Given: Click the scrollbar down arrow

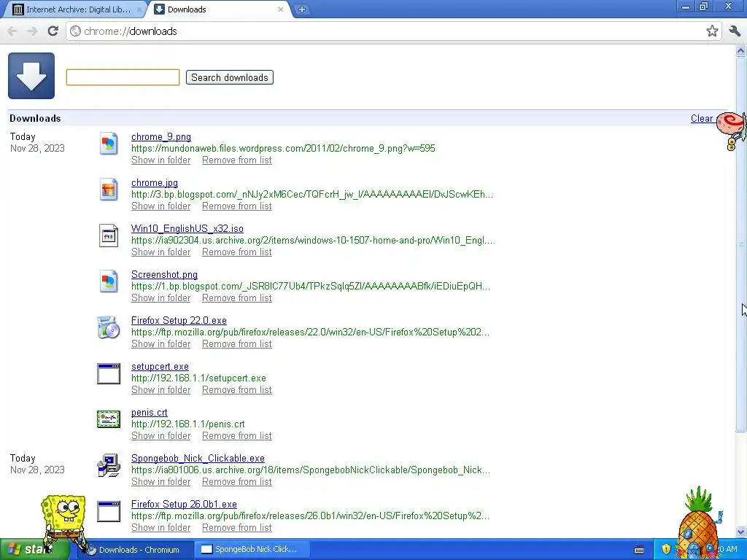Looking at the screenshot, I should (x=741, y=532).
